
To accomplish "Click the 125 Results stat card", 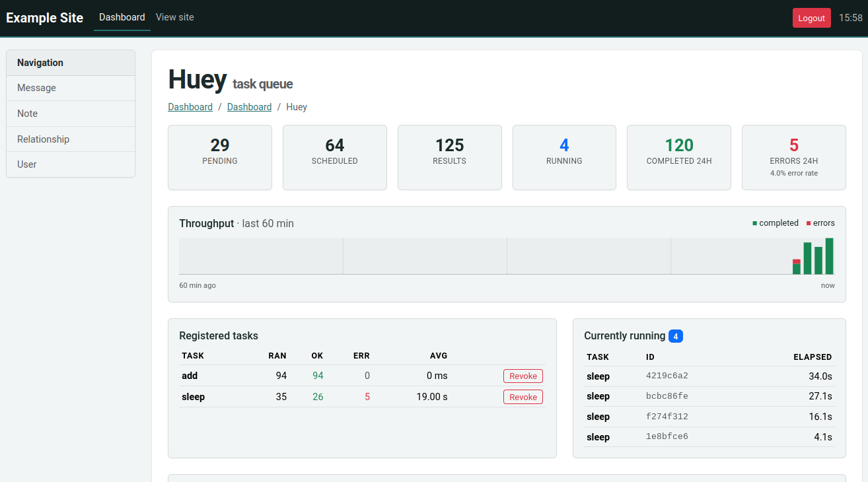I will (450, 157).
